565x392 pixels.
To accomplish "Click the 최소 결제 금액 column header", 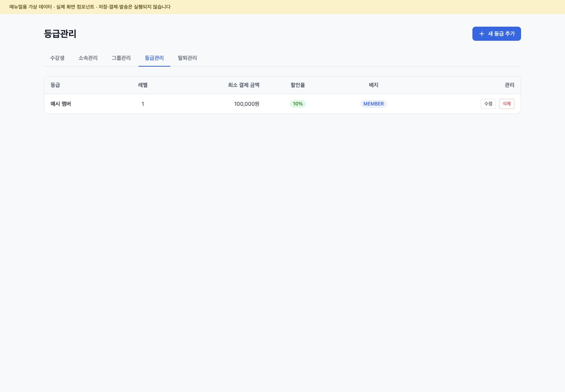I will [244, 85].
